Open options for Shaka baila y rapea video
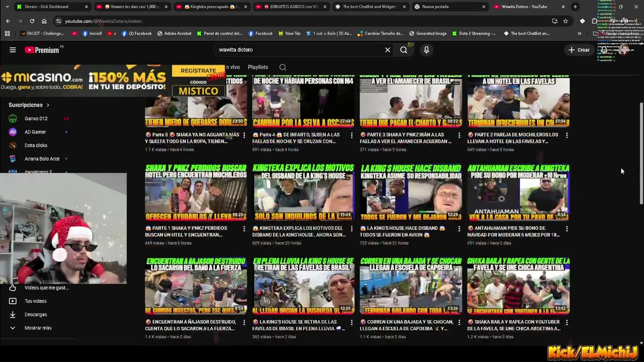 pyautogui.click(x=567, y=322)
